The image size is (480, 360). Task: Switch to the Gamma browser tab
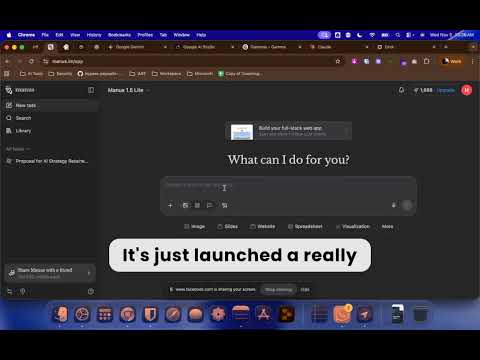coord(272,47)
